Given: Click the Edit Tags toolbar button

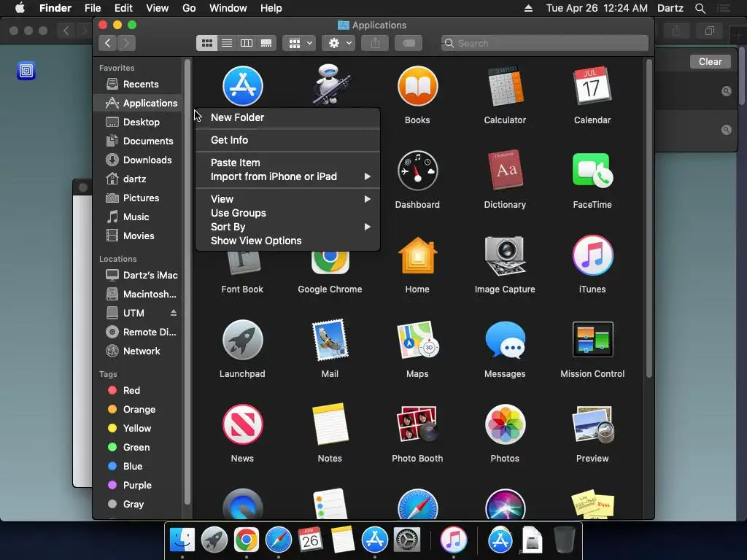Looking at the screenshot, I should point(409,43).
